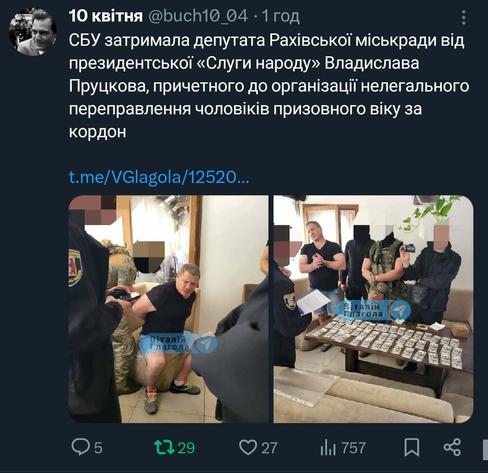The width and height of the screenshot is (488, 473).
Task: Open the reply comment icon
Action: coord(81,447)
